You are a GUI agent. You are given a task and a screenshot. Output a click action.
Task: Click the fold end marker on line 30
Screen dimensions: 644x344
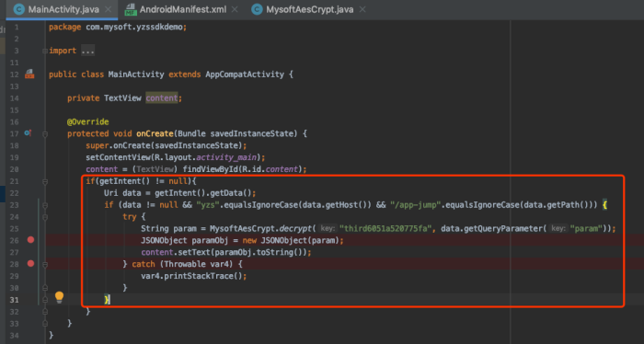coord(45,288)
